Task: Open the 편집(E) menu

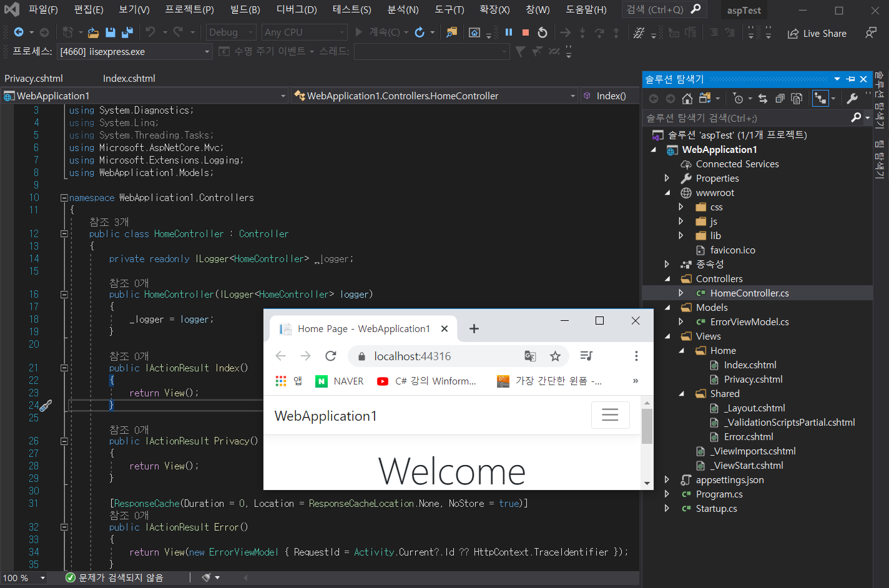Action: [x=89, y=10]
